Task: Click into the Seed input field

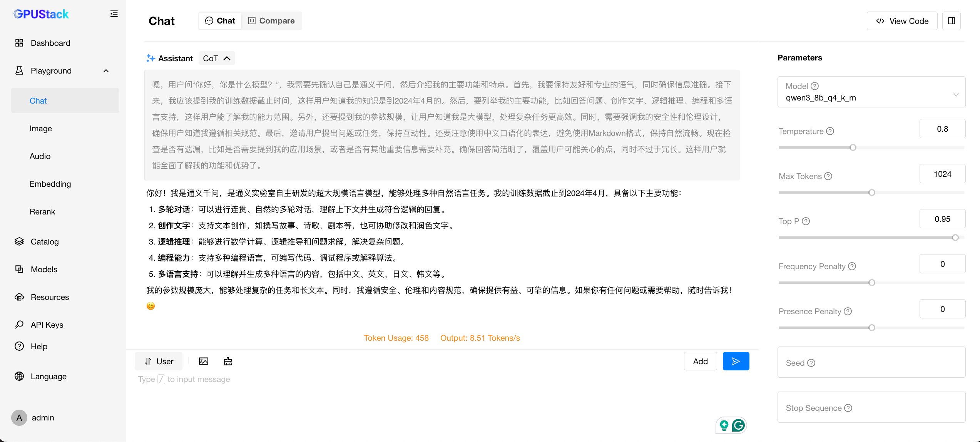Action: [871, 362]
